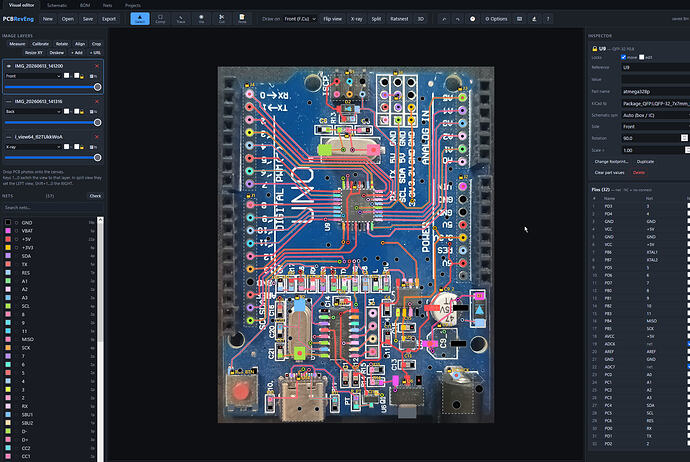
Task: Switch to the Projects tab
Action: click(x=132, y=5)
